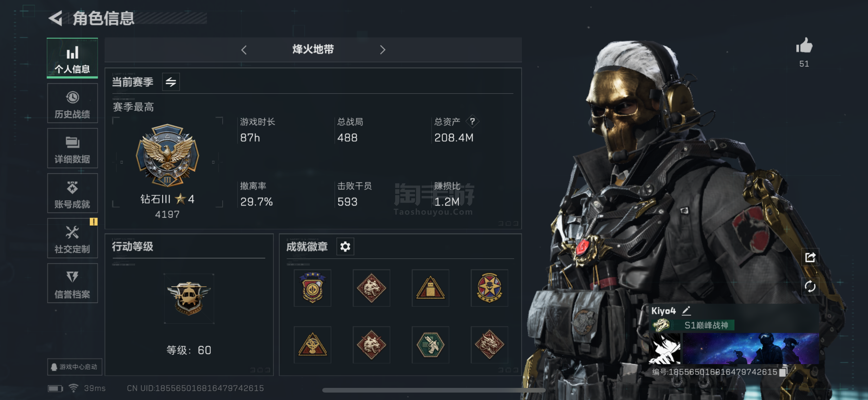Switch to previous mode with the left chevron
The image size is (868, 400).
(244, 50)
